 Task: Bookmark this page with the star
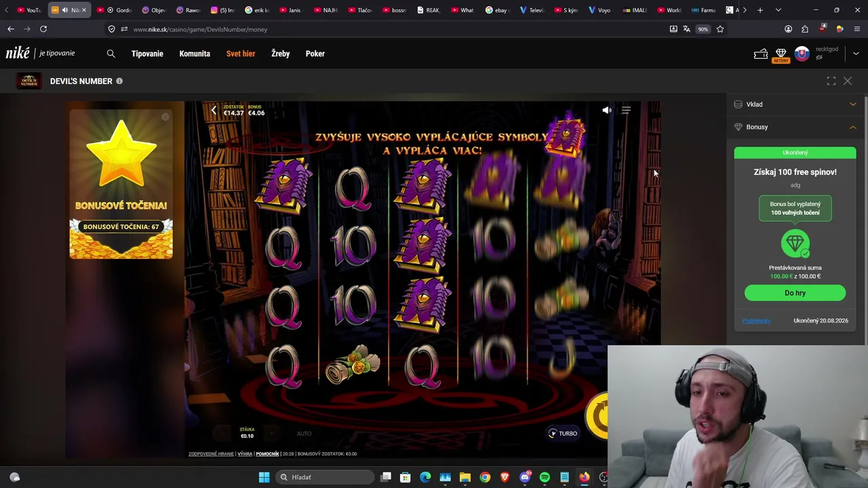(720, 29)
